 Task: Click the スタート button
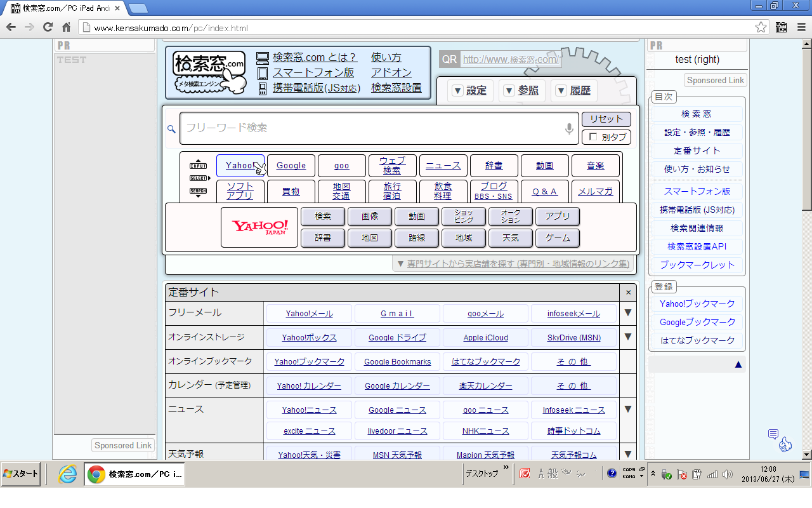click(x=21, y=474)
